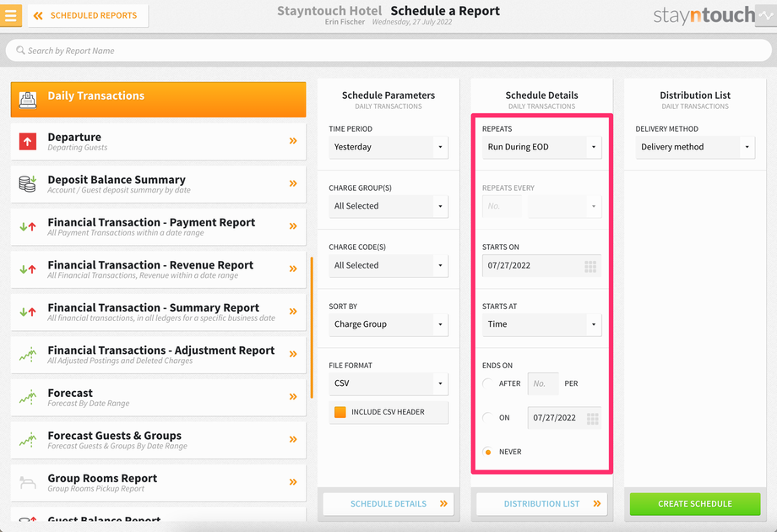Click the Payment Report arrows icon
777x532 pixels.
tap(28, 227)
